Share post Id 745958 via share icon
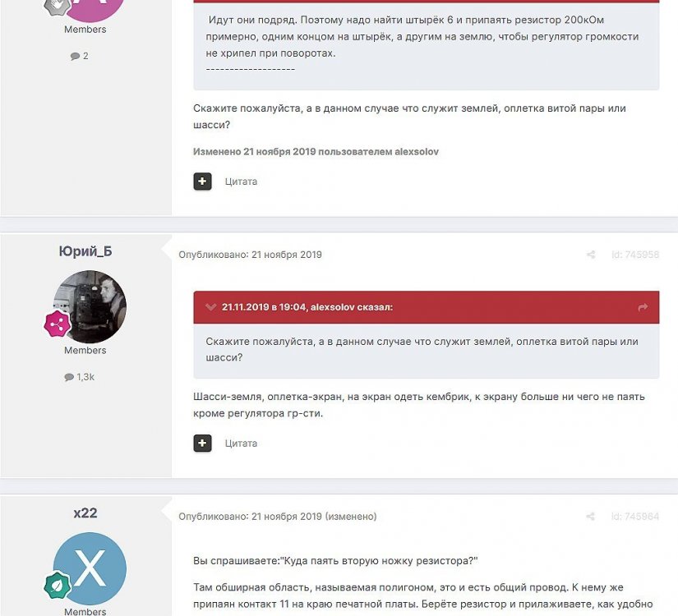Viewport: 678px width, 616px height. click(x=591, y=255)
